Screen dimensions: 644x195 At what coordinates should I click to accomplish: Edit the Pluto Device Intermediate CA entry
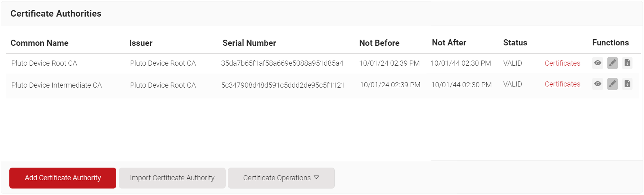pos(612,84)
